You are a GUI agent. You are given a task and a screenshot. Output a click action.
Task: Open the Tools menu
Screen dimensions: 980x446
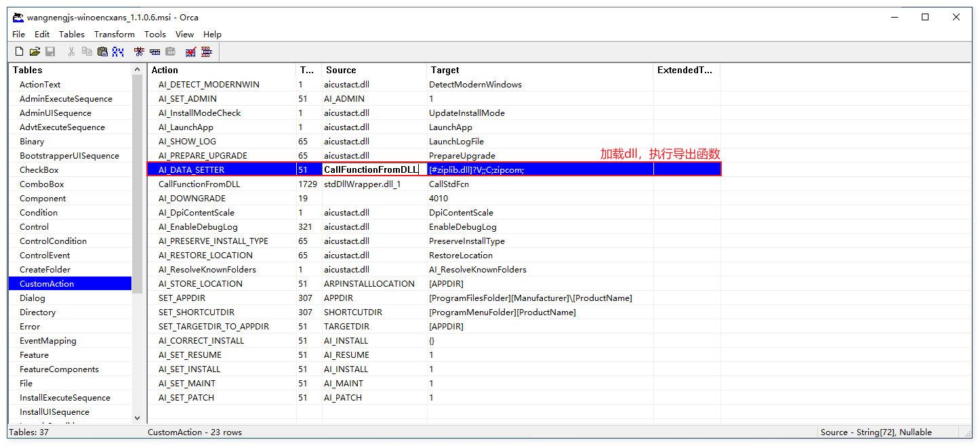[155, 35]
